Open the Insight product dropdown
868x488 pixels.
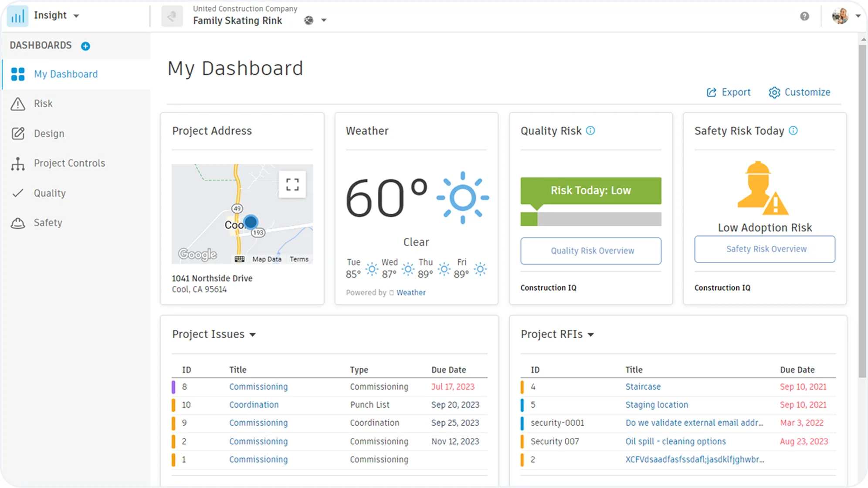(x=76, y=16)
